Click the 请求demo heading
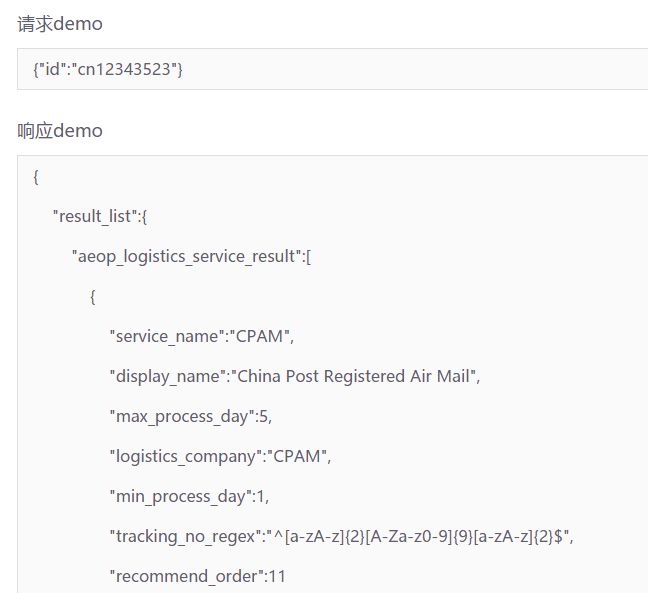Viewport: 648px width, 593px height. click(x=60, y=24)
